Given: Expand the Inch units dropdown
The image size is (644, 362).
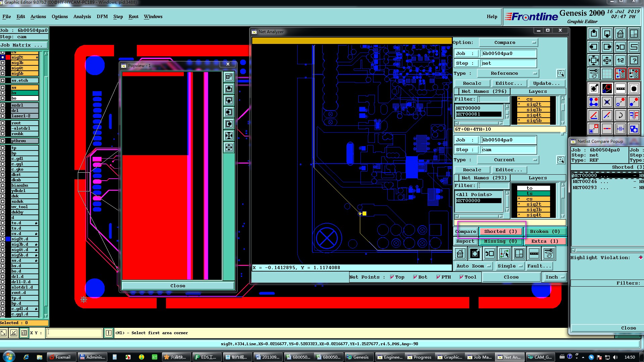Looking at the screenshot, I should point(555,277).
